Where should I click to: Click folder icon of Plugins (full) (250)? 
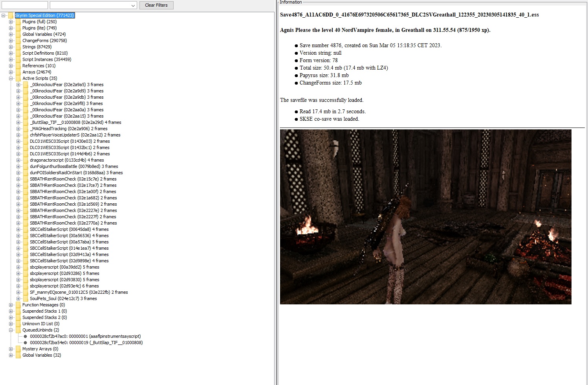click(x=18, y=22)
